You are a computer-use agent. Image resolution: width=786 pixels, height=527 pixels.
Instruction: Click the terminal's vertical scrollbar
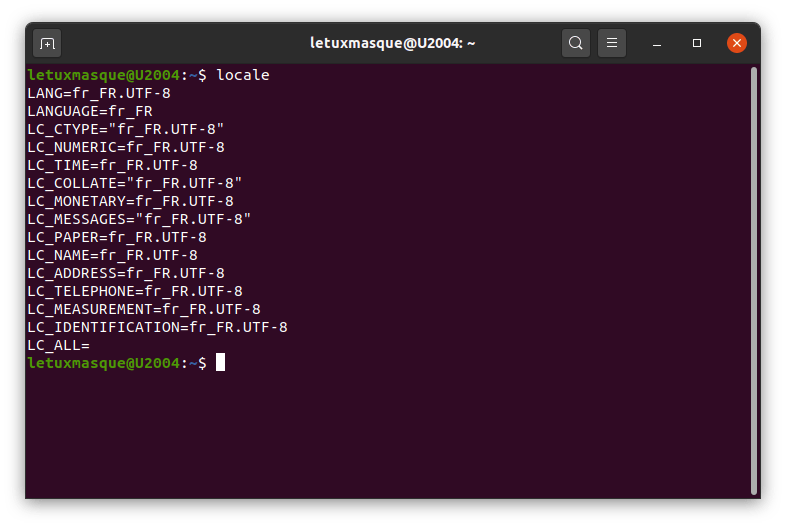(753, 281)
